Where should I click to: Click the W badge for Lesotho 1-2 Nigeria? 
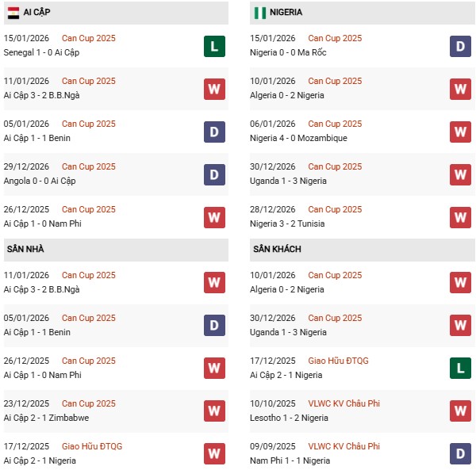point(460,411)
